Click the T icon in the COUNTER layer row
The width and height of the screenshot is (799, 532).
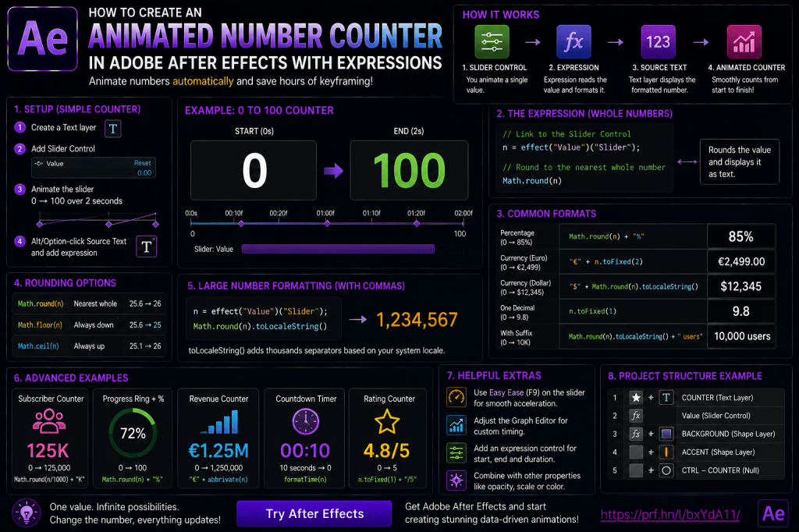[666, 398]
